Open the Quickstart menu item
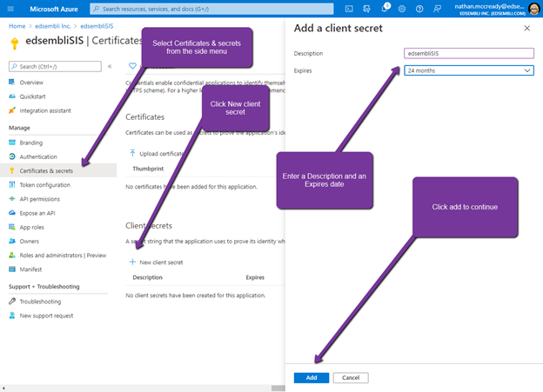This screenshot has height=392, width=543. (32, 96)
